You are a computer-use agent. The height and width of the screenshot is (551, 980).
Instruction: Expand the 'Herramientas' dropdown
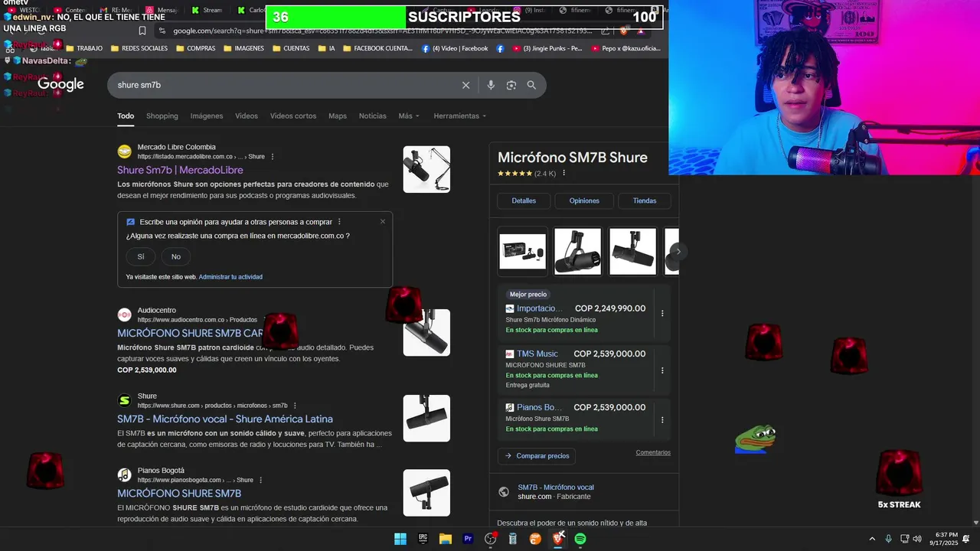[459, 116]
